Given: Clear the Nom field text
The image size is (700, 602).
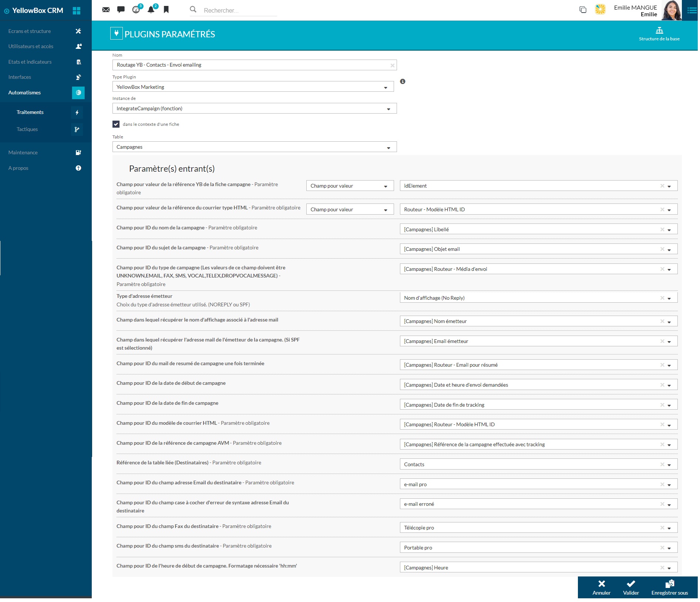Looking at the screenshot, I should pos(392,65).
